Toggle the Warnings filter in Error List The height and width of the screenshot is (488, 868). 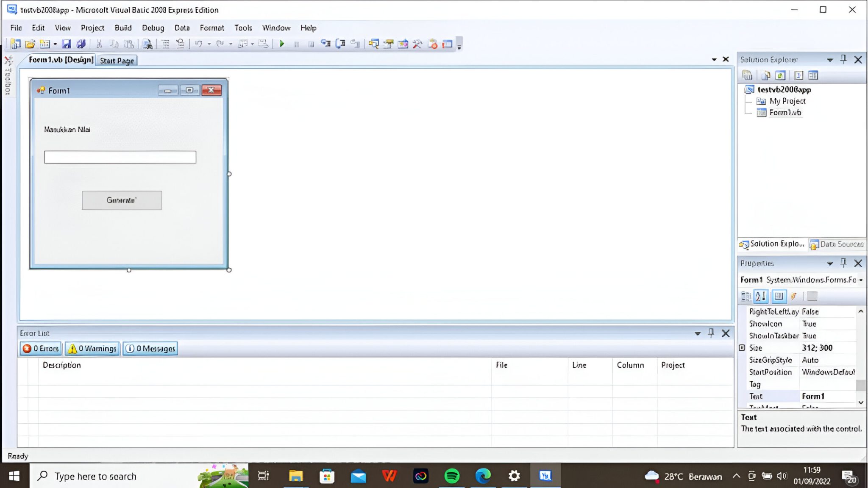tap(92, 348)
